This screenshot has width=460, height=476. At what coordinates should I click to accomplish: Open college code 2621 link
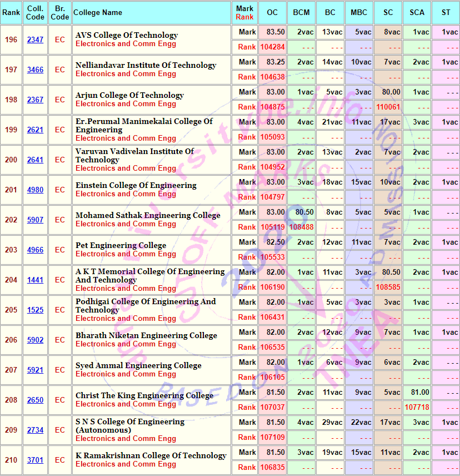[35, 130]
